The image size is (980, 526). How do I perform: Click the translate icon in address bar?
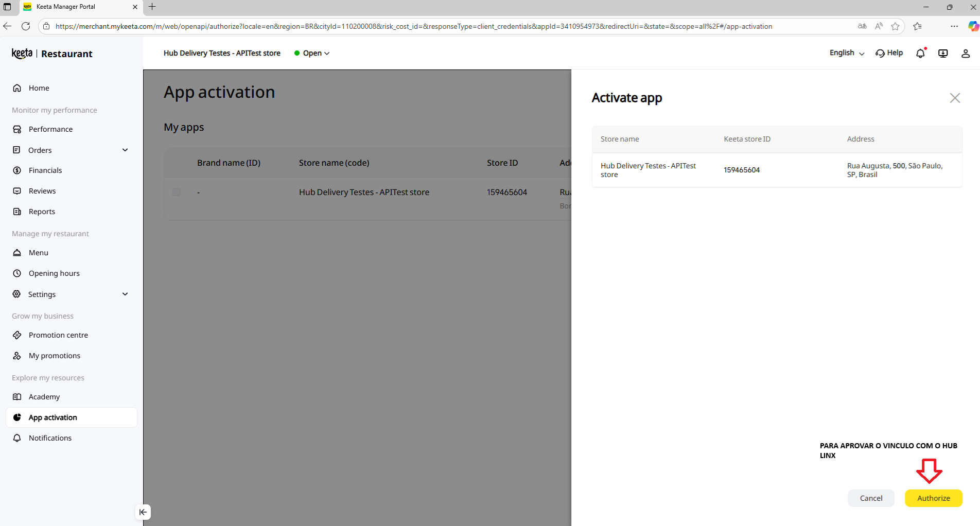(x=862, y=26)
